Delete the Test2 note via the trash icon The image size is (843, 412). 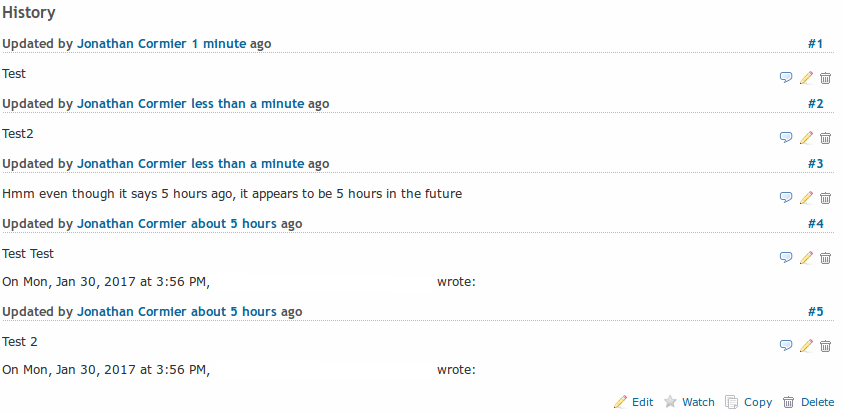click(825, 138)
